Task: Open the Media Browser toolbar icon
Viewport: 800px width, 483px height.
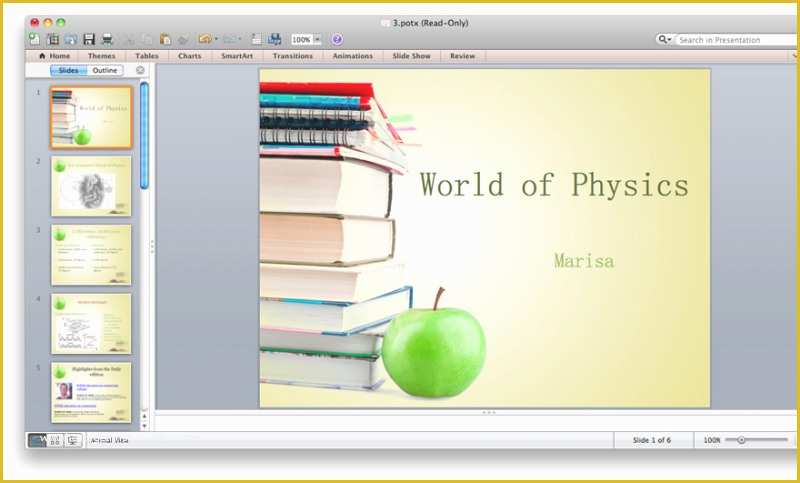Action: (274, 39)
